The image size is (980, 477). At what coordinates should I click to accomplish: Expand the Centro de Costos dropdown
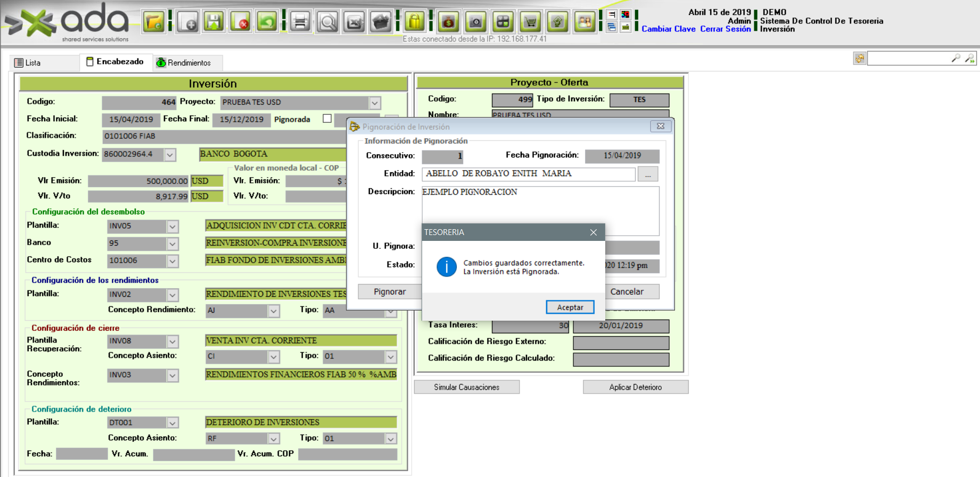[172, 261]
